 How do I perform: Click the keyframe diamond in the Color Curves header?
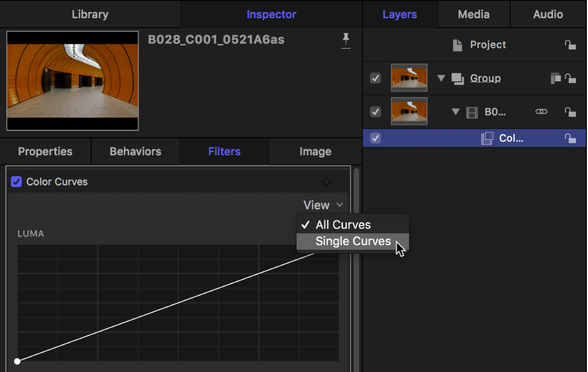tap(327, 181)
